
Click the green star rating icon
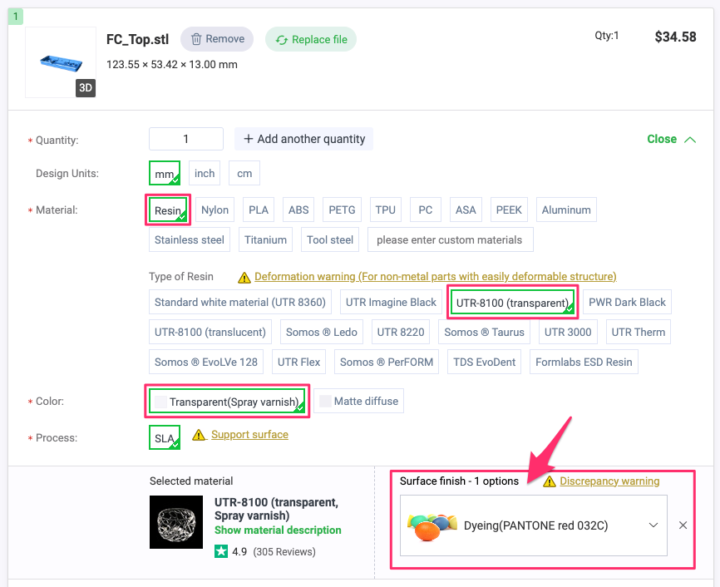(221, 551)
